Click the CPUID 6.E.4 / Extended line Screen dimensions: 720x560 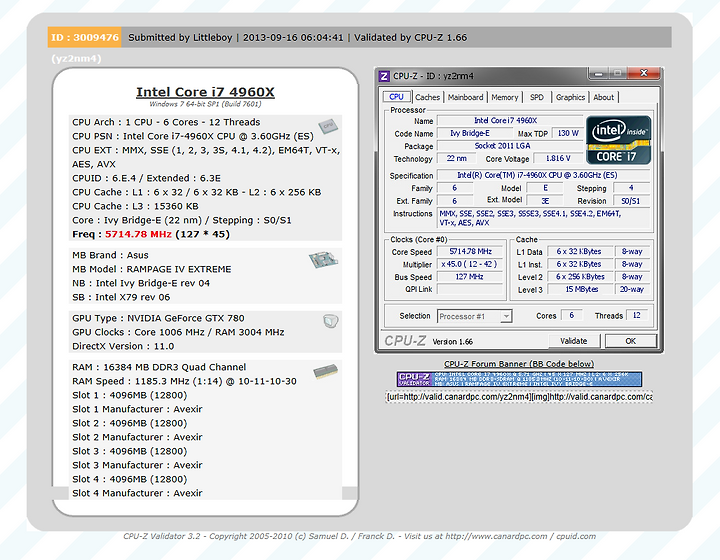(x=146, y=178)
